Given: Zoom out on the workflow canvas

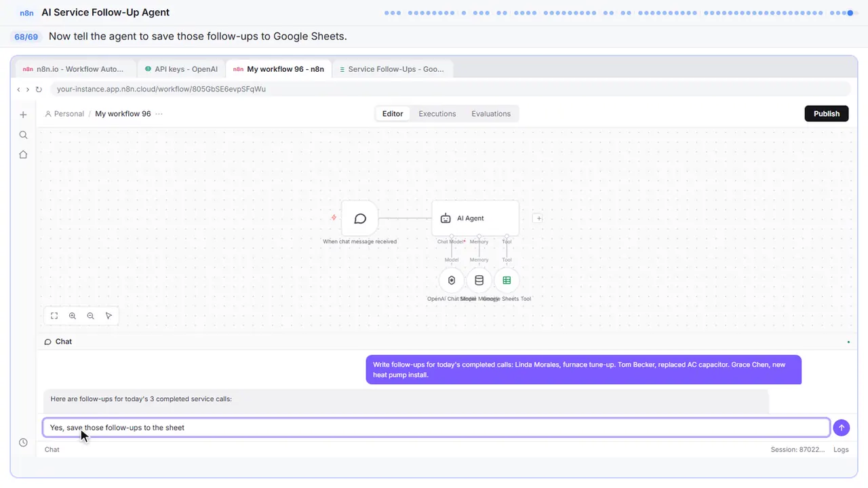Looking at the screenshot, I should click(91, 316).
